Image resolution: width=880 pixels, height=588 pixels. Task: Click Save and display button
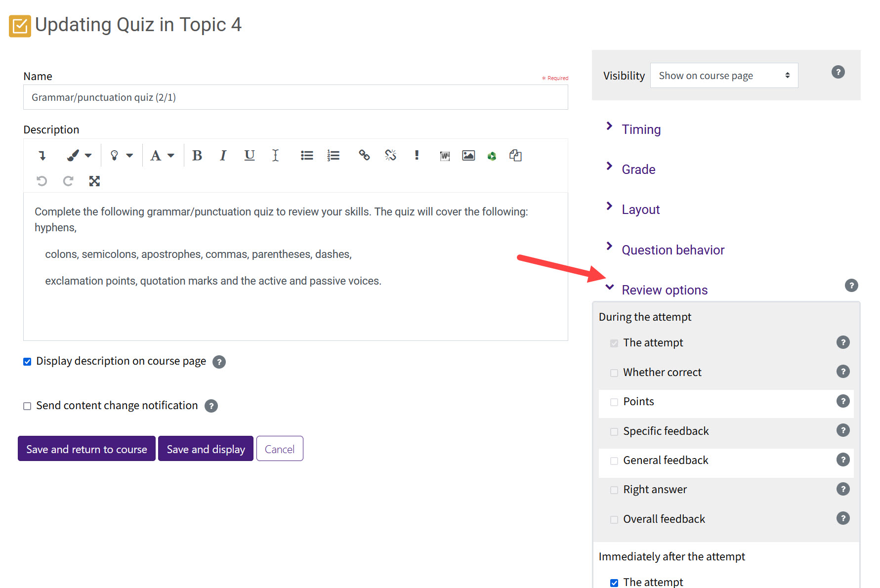[x=206, y=449]
